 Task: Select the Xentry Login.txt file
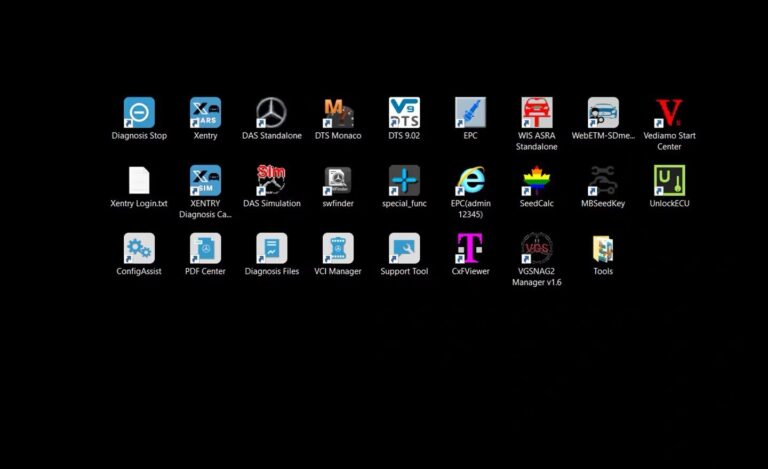[139, 180]
